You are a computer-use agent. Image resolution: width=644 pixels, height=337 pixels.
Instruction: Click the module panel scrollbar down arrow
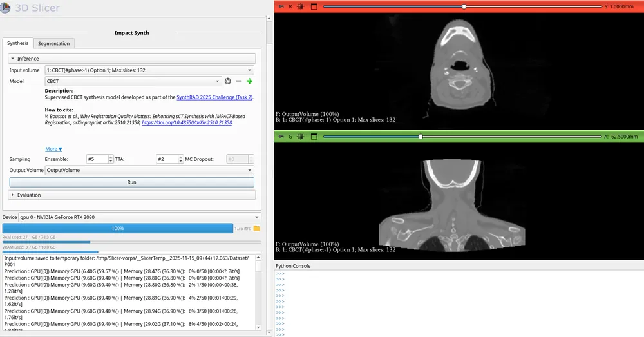click(x=269, y=333)
